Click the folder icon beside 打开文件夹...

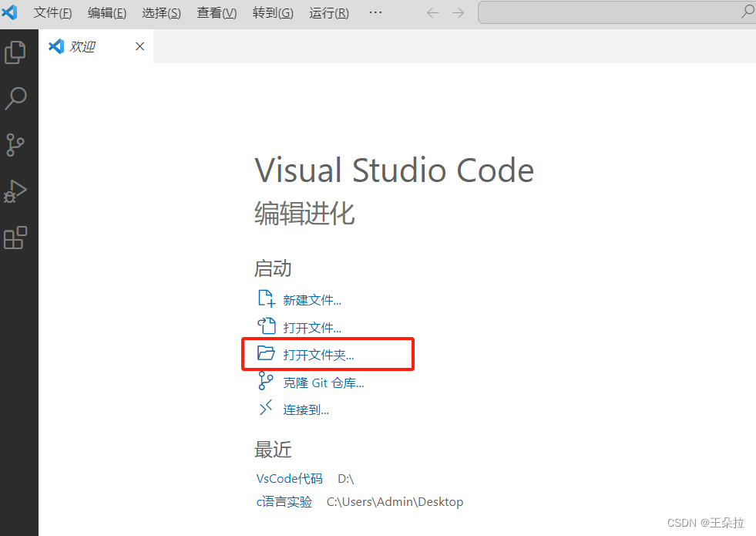coord(266,353)
